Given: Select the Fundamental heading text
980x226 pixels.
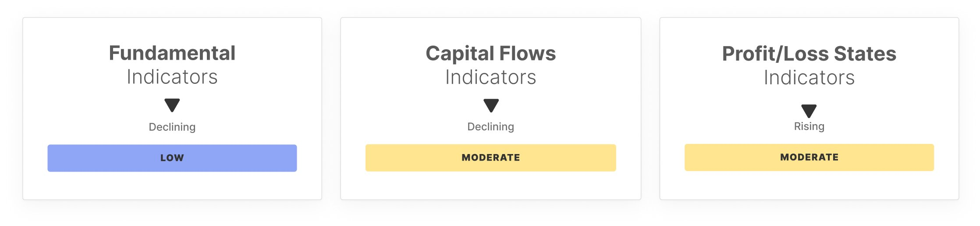Looking at the screenshot, I should tap(172, 53).
